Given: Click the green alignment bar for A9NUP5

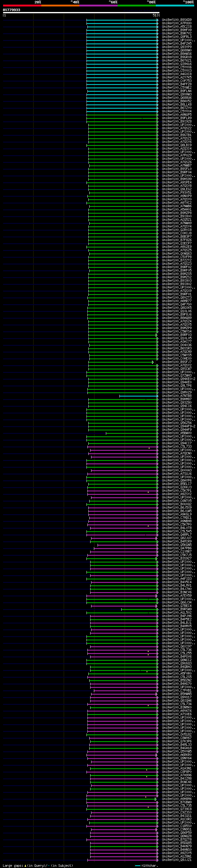Looking at the screenshot, I should [x=122, y=115].
